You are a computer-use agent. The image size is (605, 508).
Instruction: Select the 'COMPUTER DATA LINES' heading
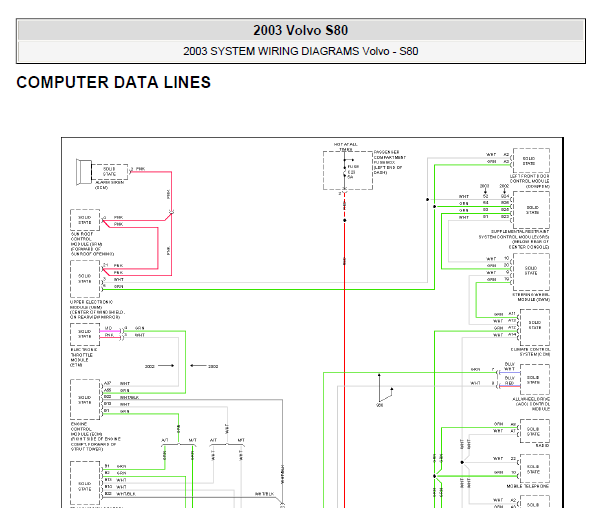tap(113, 83)
